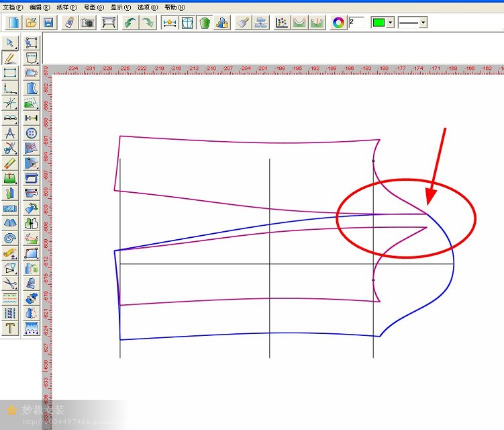Pick the compass tool
The height and width of the screenshot is (430, 504).
(10, 132)
